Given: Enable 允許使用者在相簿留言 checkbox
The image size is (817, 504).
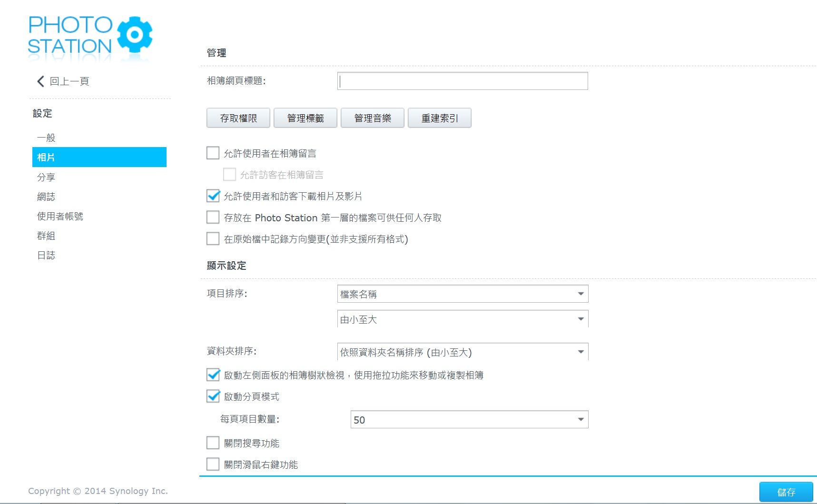Looking at the screenshot, I should tap(213, 153).
